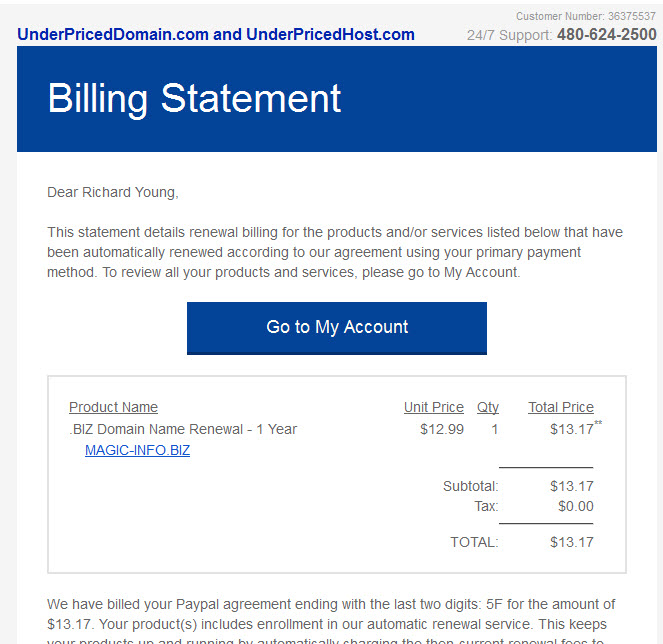Open the Go to My Account button
Screen dimensions: 663x644
[337, 328]
